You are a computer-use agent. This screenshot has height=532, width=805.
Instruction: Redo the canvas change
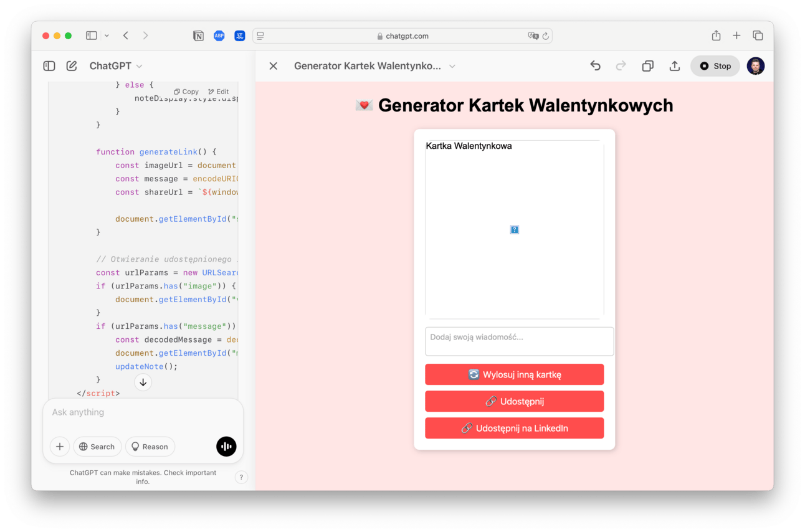pyautogui.click(x=621, y=66)
